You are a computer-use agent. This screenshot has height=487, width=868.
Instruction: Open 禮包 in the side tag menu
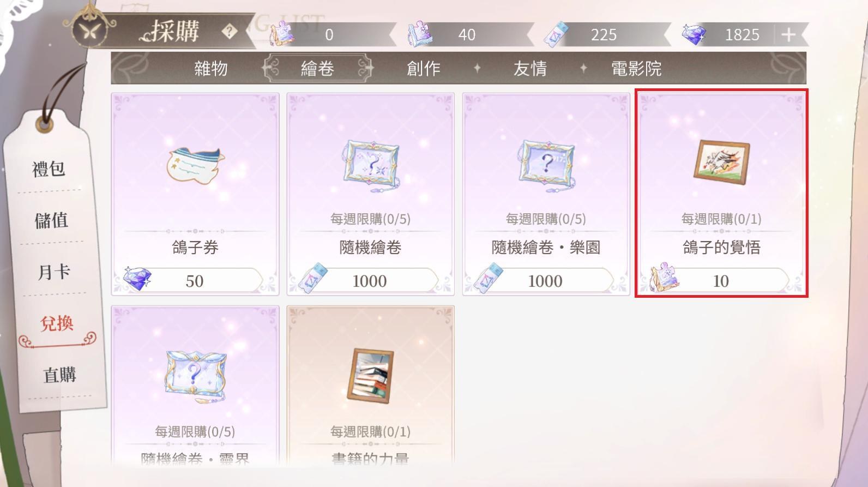click(49, 169)
